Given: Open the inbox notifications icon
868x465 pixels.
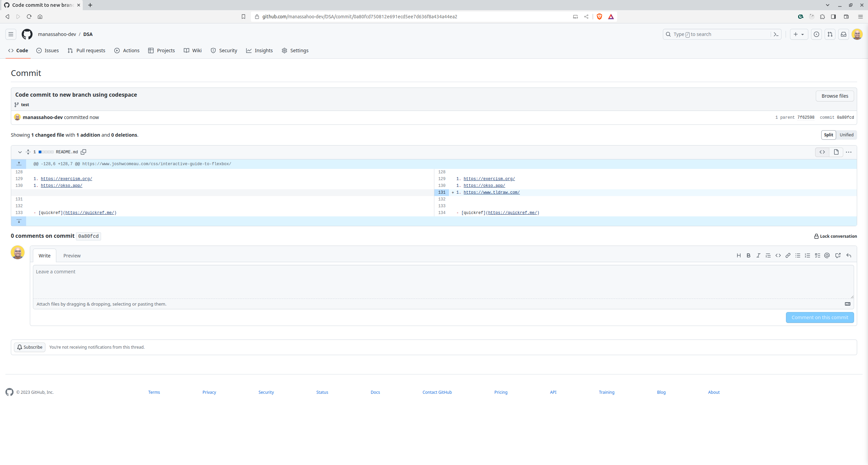Looking at the screenshot, I should tap(844, 34).
